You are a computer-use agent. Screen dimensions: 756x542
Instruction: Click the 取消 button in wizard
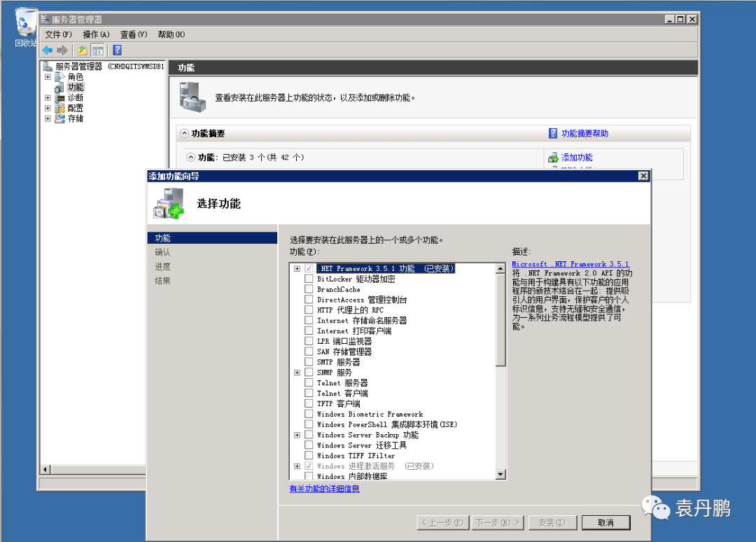point(605,522)
